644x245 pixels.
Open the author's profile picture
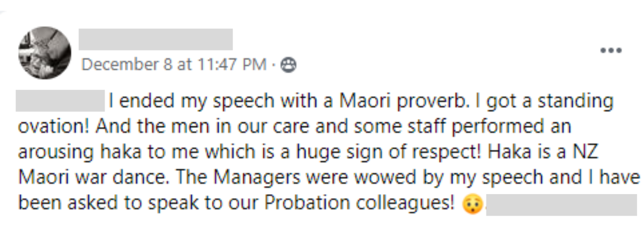point(45,53)
